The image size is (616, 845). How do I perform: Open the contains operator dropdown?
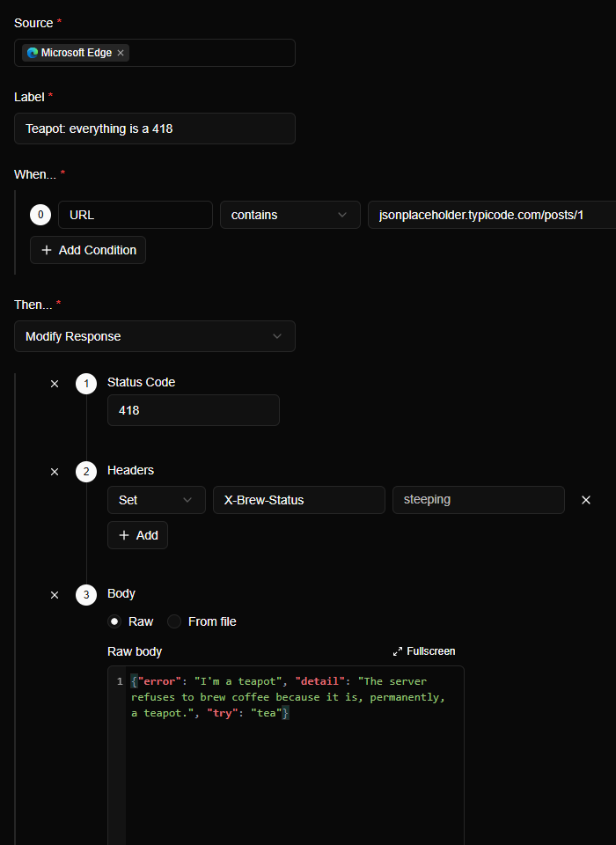coord(290,215)
